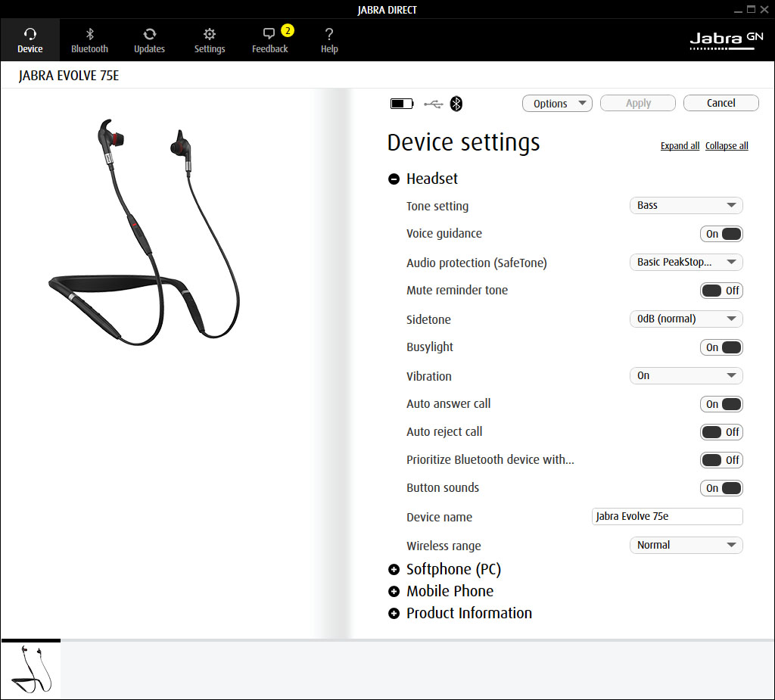
Task: Turn off Voice guidance toggle
Action: (x=721, y=234)
